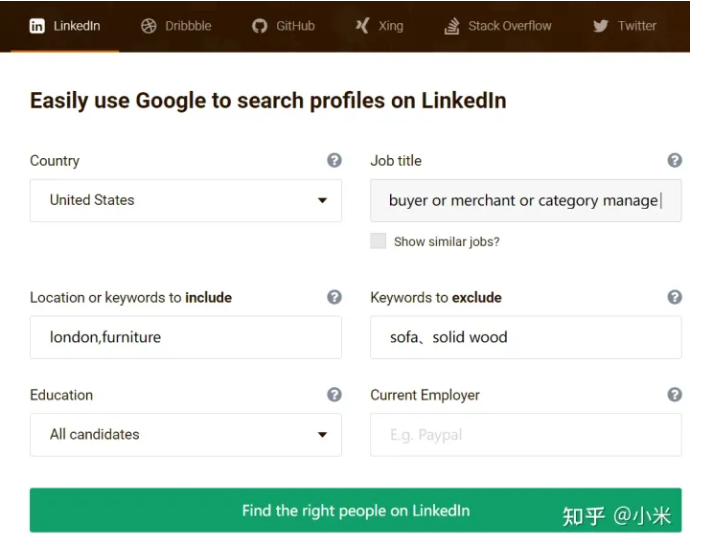706x554 pixels.
Task: Select the LinkedIn tab
Action: coord(65,26)
